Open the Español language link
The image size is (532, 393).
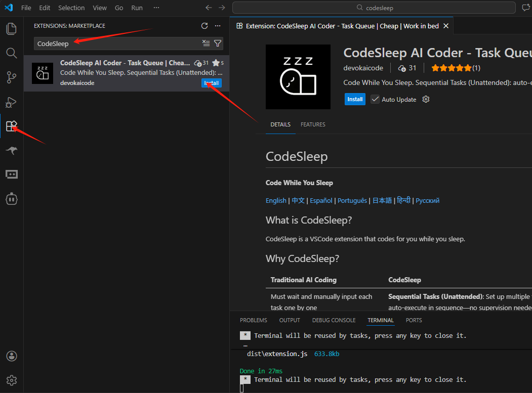(321, 200)
